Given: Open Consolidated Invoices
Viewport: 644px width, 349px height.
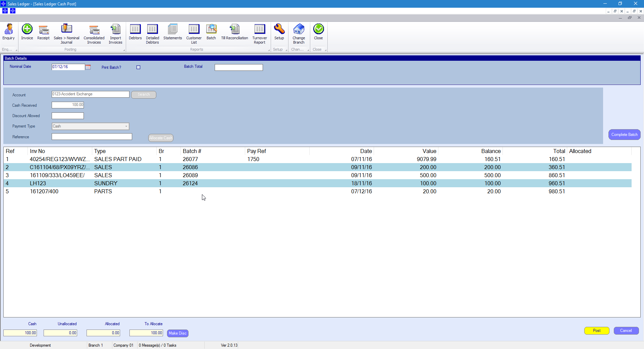Looking at the screenshot, I should point(94,34).
